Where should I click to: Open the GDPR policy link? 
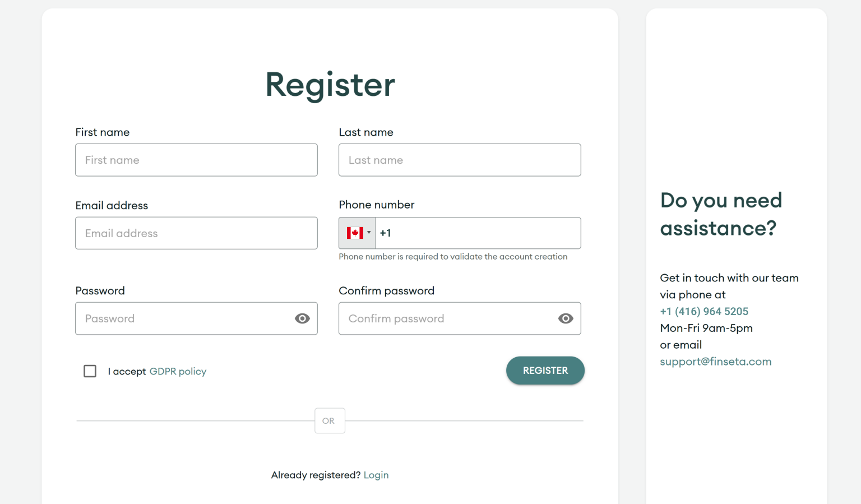[178, 371]
